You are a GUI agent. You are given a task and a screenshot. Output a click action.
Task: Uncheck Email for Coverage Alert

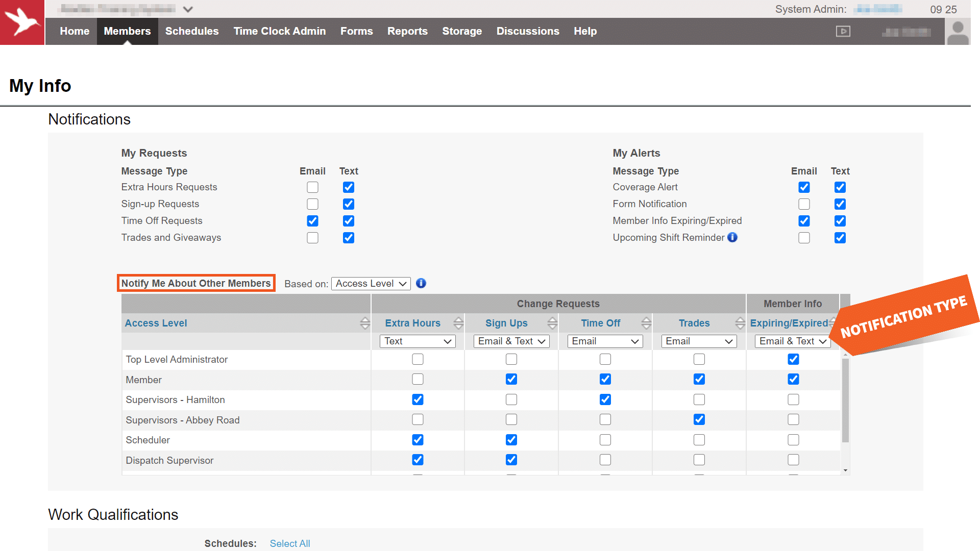[804, 187]
